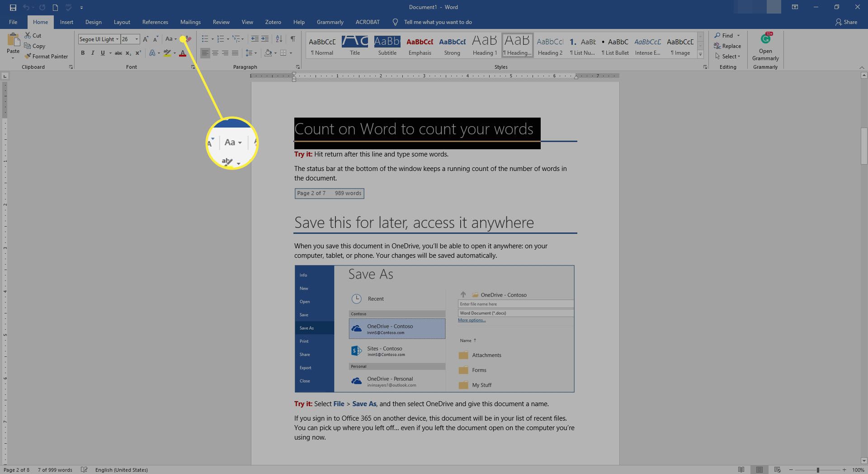Expand the Numbering list dropdown arrow
This screenshot has height=474, width=868.
[227, 39]
